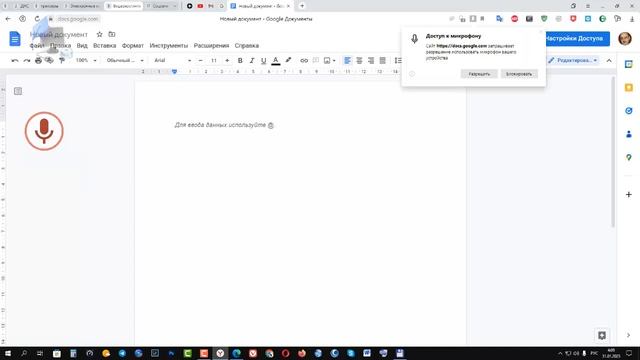The width and height of the screenshot is (640, 360).
Task: Start voice typing with the red microphone
Action: click(x=44, y=131)
